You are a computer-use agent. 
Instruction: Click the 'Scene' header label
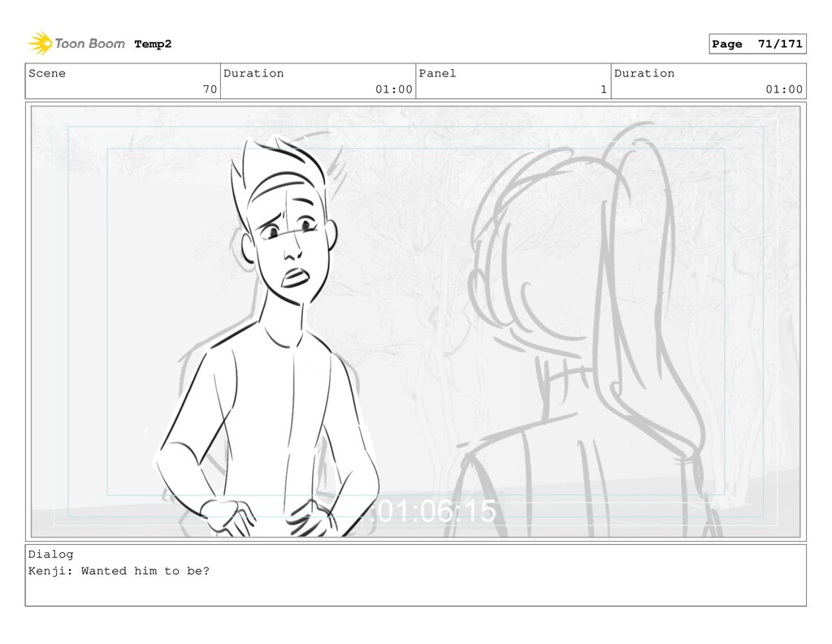(47, 73)
